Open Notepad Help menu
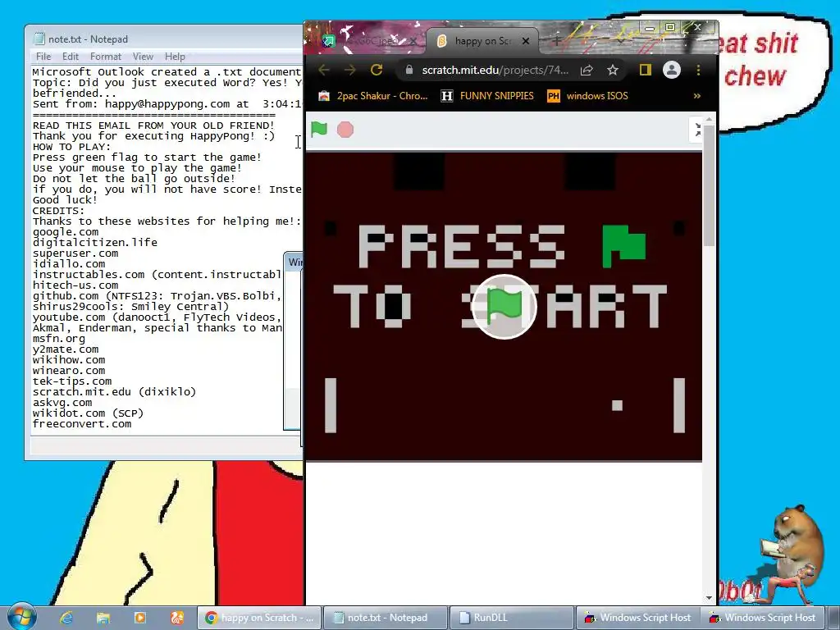Screen dimensions: 840x630 pos(175,57)
